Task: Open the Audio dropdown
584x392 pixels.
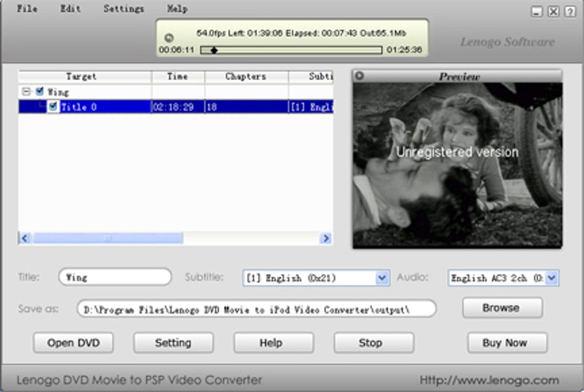Action: [x=551, y=278]
